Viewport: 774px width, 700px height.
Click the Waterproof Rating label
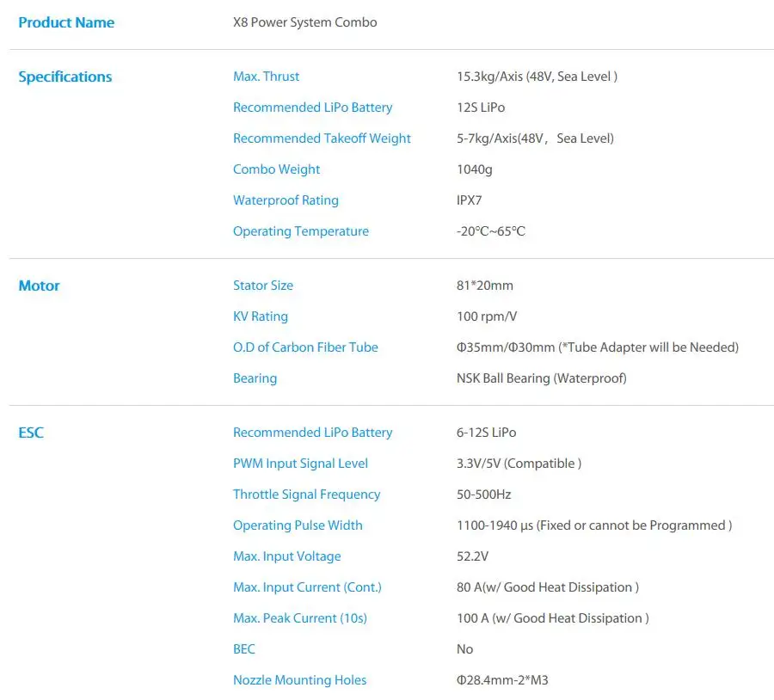pos(286,200)
